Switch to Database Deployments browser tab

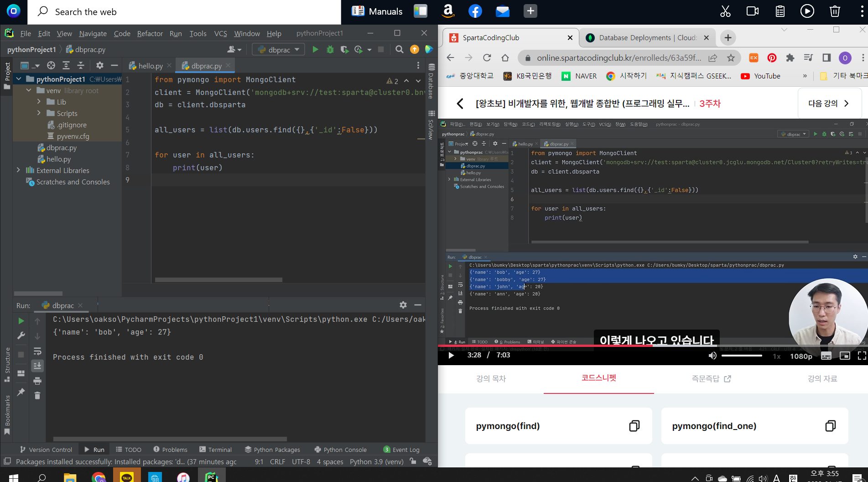point(647,38)
